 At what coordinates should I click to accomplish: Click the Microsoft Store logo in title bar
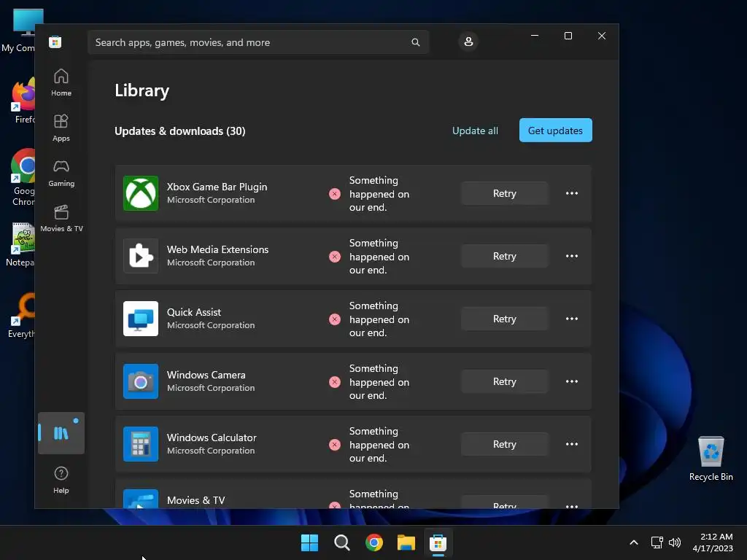pyautogui.click(x=55, y=42)
